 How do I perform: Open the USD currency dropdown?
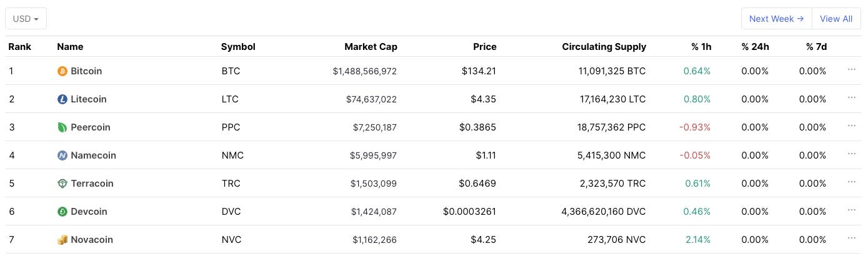coord(26,19)
